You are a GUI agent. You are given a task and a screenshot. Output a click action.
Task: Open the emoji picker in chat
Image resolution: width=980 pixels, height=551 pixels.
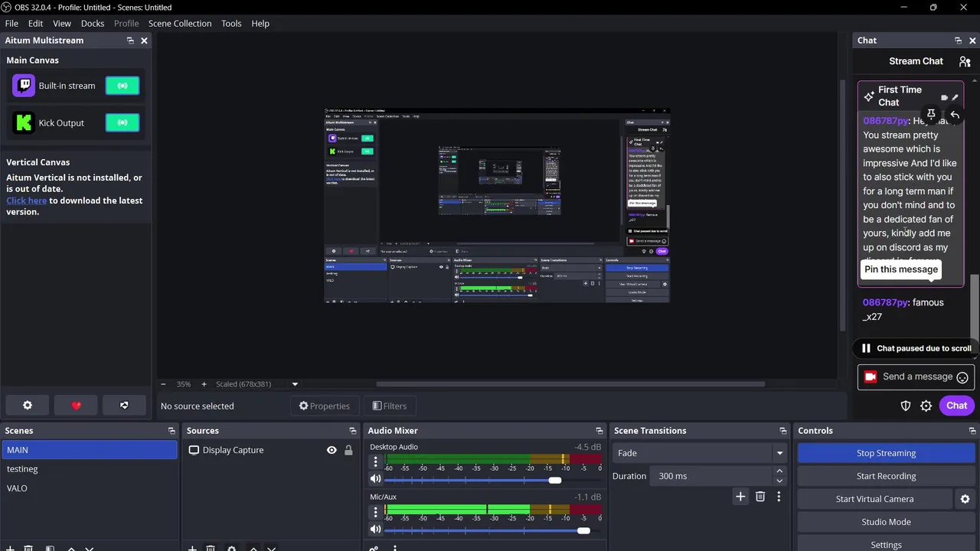(962, 377)
